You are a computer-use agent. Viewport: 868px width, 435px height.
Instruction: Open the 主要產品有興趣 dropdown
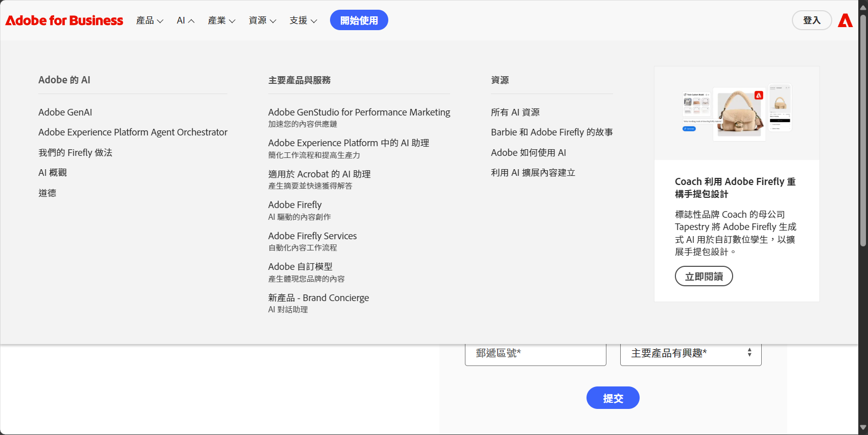691,353
